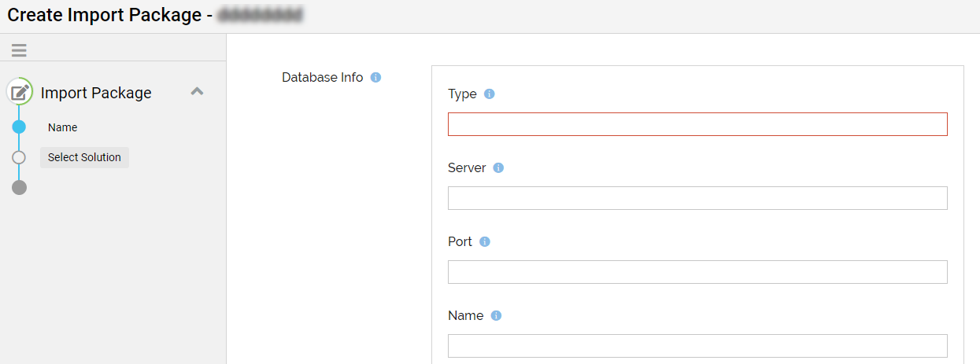Click the Create Import Package page title
The image size is (980, 364).
point(105,15)
